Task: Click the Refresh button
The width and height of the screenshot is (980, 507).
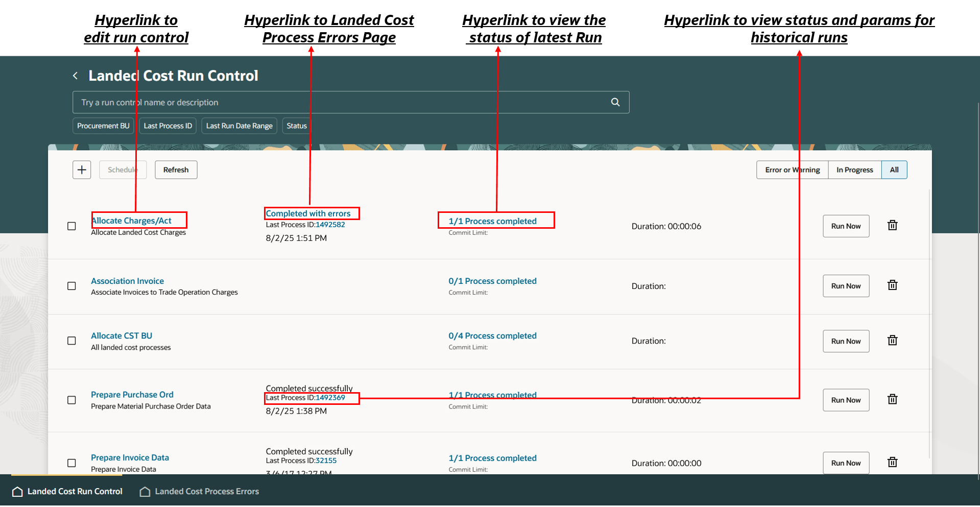Action: pyautogui.click(x=176, y=170)
